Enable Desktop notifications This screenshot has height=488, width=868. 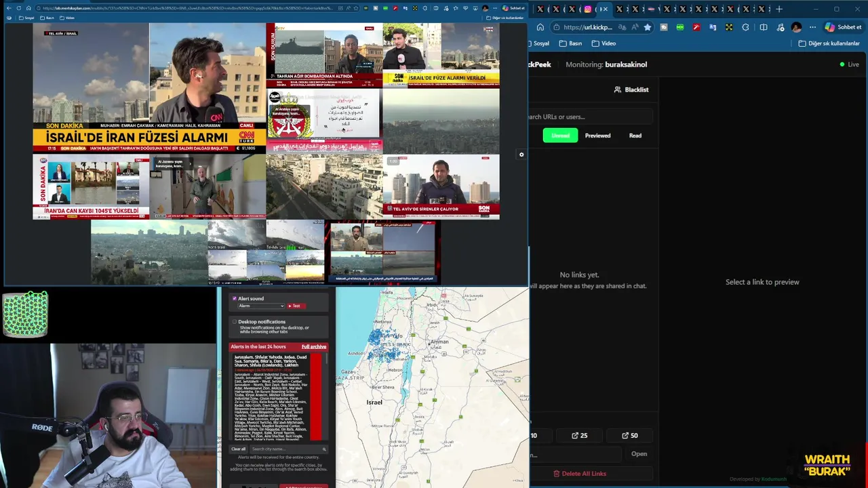tap(235, 322)
